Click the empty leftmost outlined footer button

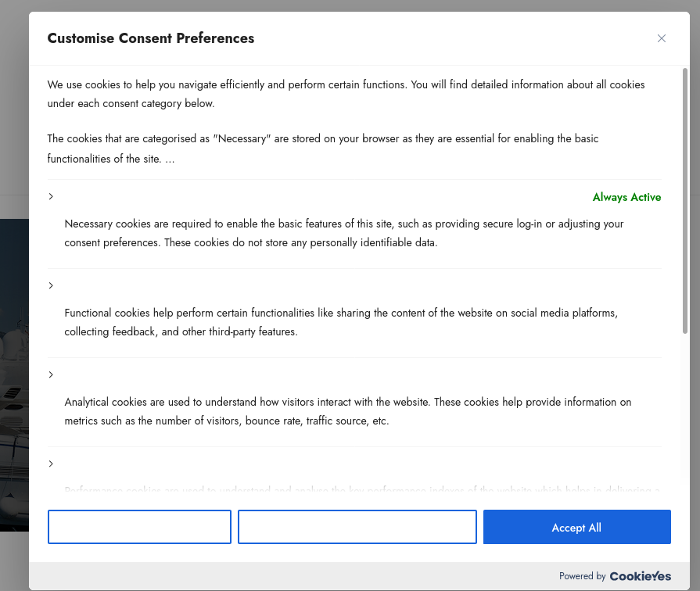(139, 527)
